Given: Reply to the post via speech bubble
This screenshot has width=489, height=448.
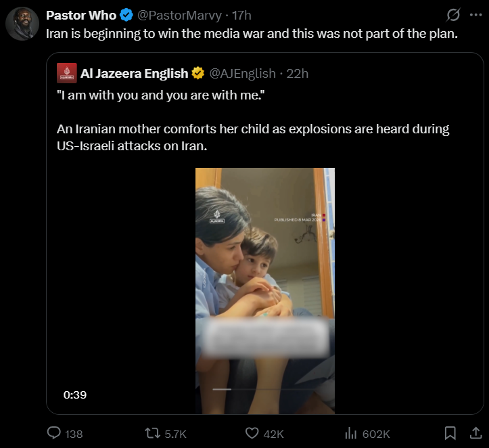Looking at the screenshot, I should [55, 433].
